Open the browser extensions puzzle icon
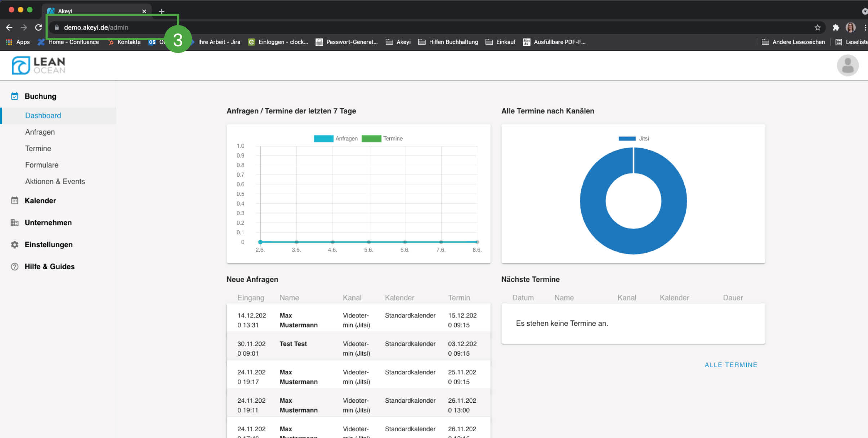868x438 pixels. 836,28
